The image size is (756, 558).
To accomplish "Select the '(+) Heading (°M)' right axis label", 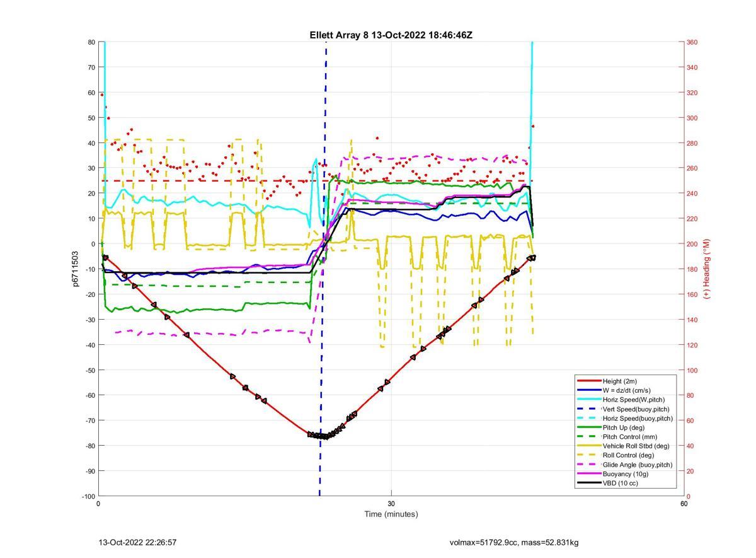I will point(706,269).
